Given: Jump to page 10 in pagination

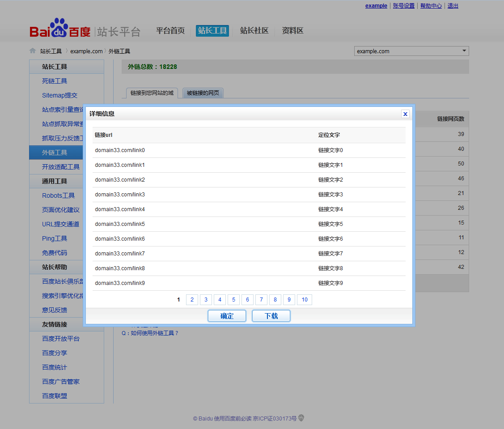Looking at the screenshot, I should pos(305,300).
